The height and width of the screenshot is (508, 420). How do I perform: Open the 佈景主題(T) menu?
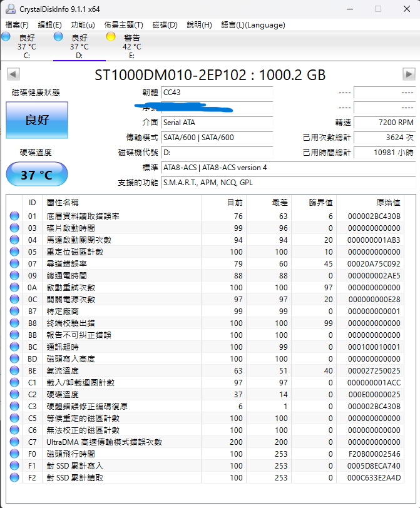(123, 25)
